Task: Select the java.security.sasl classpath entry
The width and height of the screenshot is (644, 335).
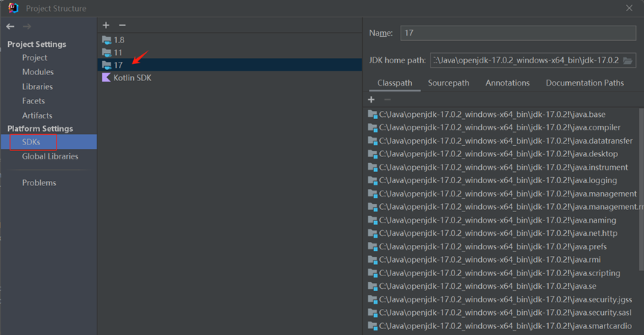Action: click(500, 313)
